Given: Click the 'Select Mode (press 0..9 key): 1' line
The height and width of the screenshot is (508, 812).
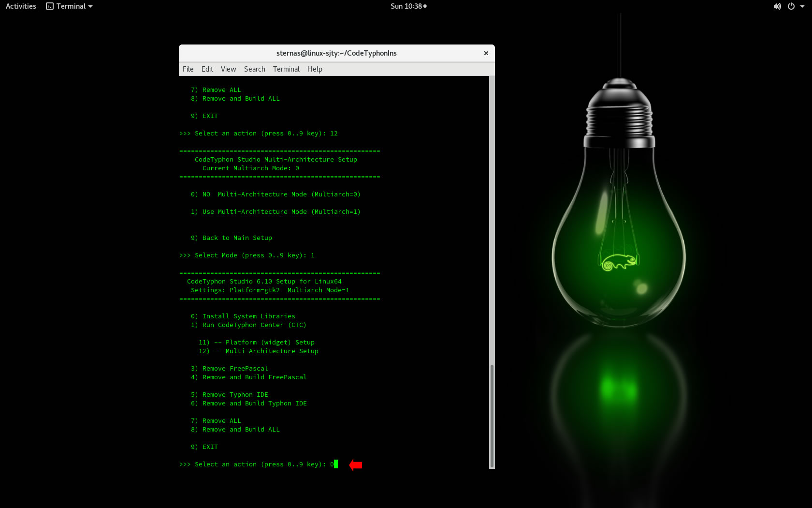Looking at the screenshot, I should pos(247,255).
